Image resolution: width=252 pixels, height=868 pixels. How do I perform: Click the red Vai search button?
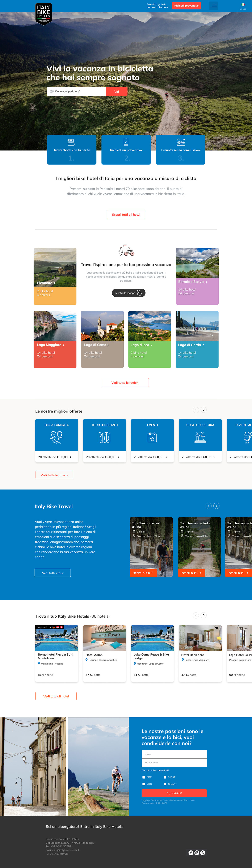117,91
